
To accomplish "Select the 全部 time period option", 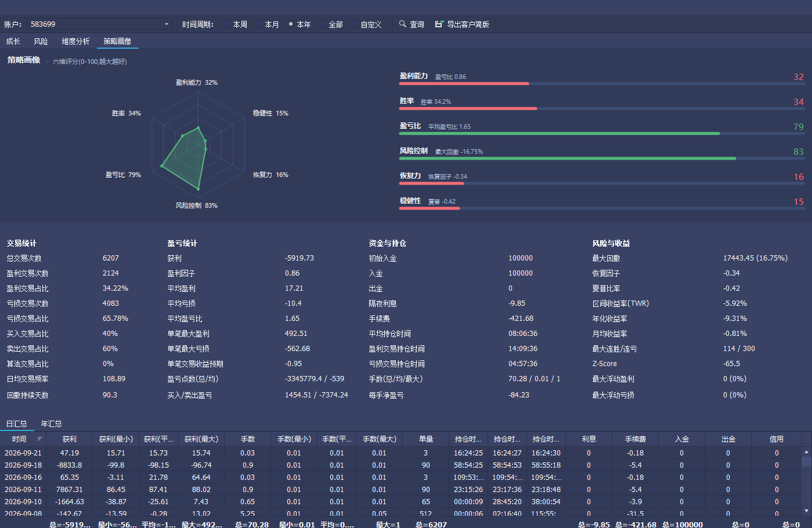I will pos(331,24).
